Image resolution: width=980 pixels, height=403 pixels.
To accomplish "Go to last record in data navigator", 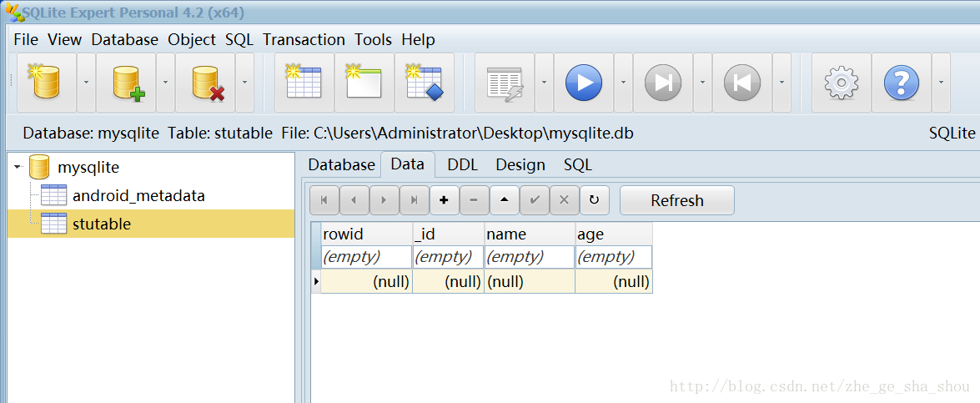I will pos(415,200).
